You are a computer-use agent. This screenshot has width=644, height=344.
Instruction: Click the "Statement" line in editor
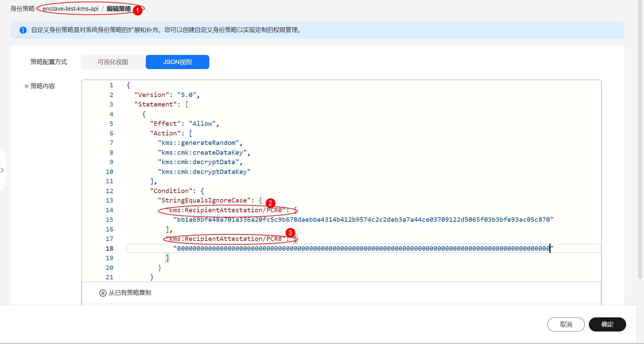tap(162, 104)
